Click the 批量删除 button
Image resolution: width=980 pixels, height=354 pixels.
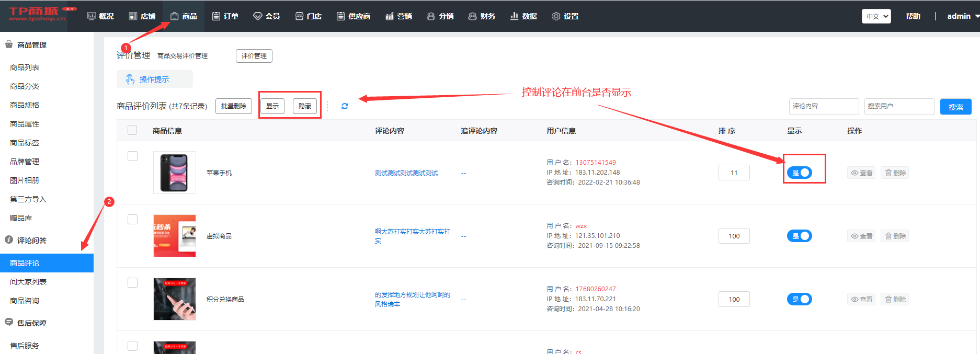click(234, 106)
